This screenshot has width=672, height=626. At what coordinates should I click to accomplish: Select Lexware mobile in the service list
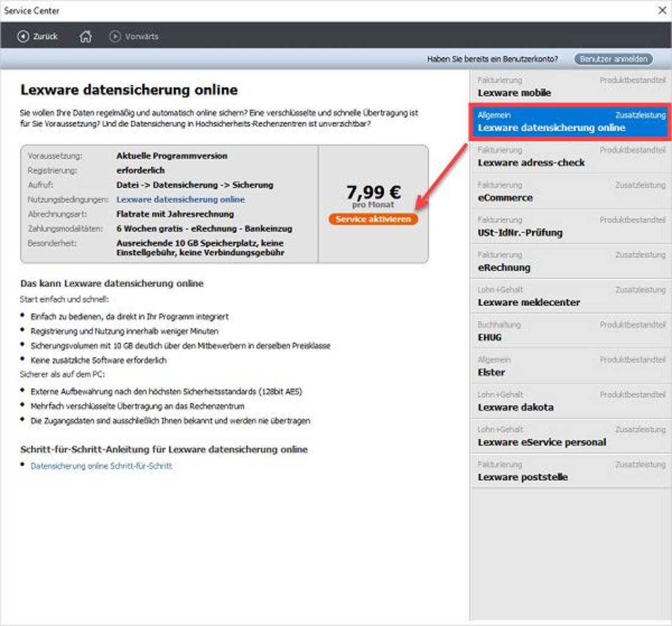(x=571, y=87)
